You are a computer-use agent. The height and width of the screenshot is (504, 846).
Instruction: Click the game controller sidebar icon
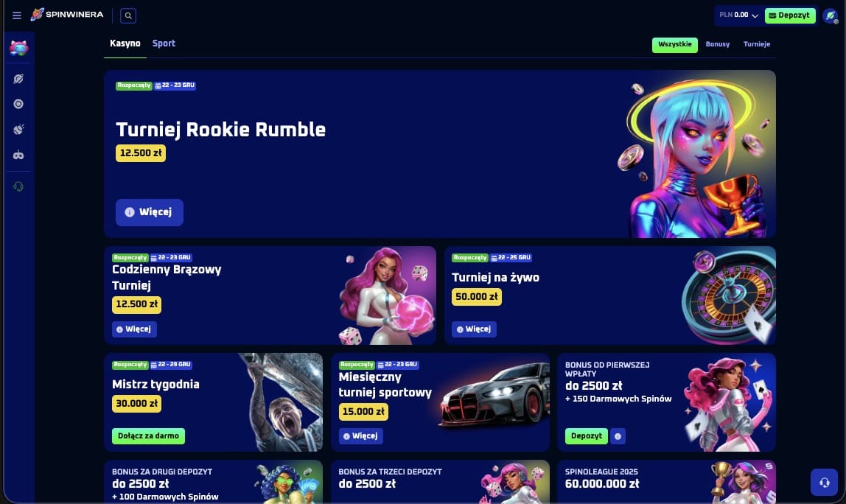click(x=18, y=155)
